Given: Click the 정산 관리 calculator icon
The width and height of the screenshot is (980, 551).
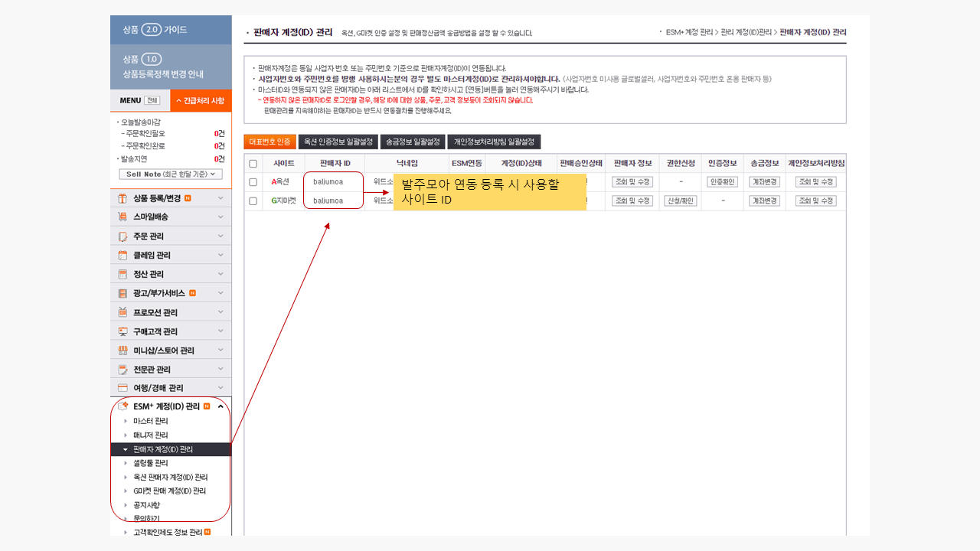Looking at the screenshot, I should pos(122,274).
